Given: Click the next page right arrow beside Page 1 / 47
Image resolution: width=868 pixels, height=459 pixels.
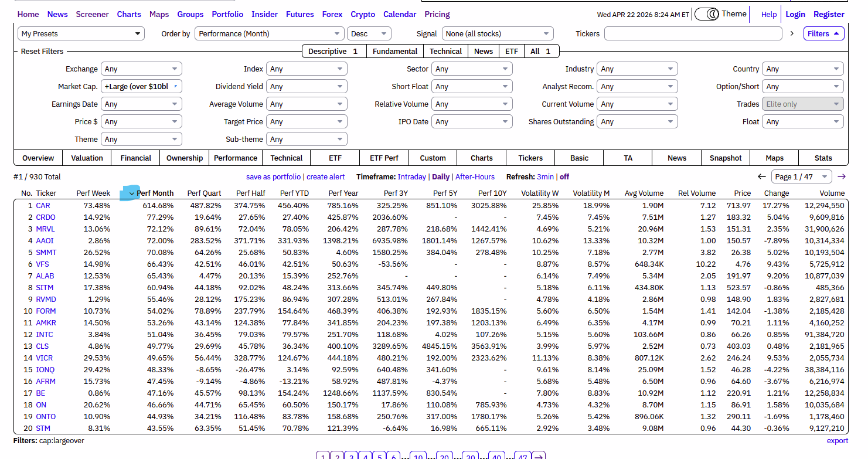Looking at the screenshot, I should point(842,176).
